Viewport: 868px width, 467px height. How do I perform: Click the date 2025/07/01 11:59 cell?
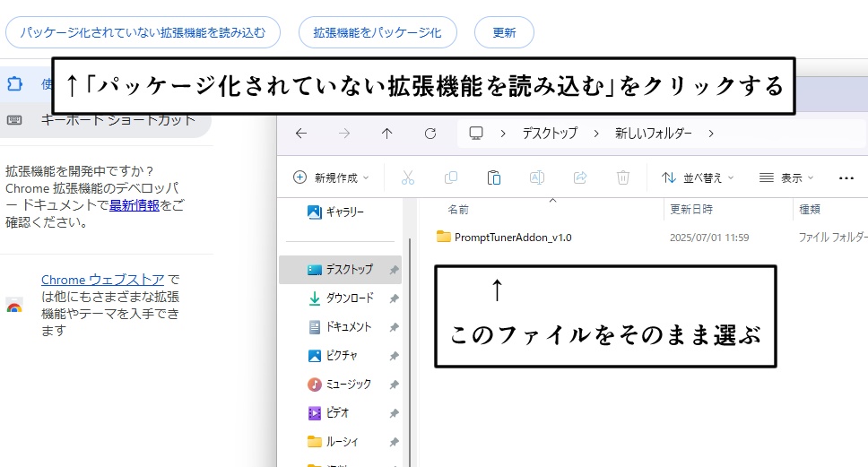709,238
